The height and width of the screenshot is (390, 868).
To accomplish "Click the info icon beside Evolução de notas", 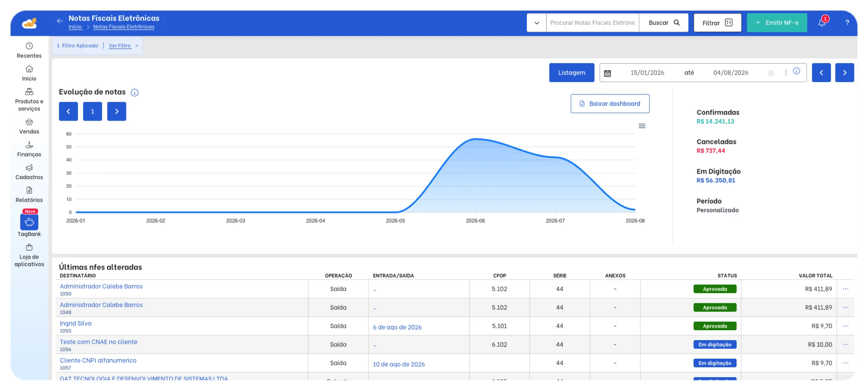I will point(134,92).
